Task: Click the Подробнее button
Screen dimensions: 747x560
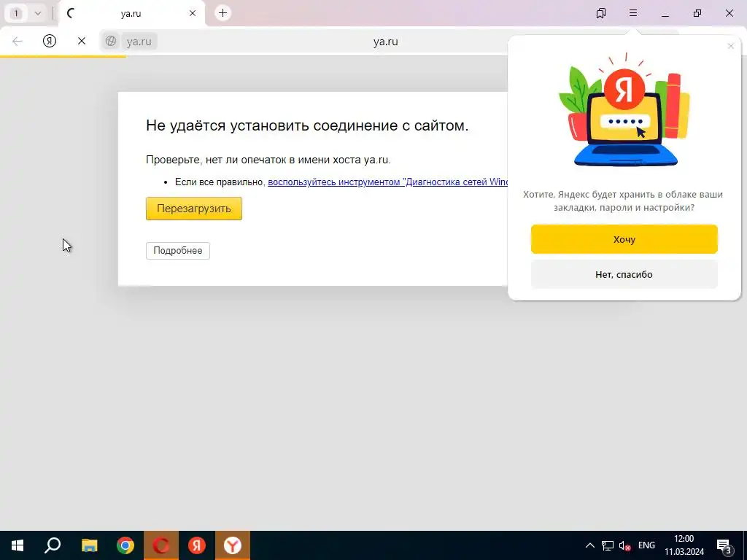Action: click(x=178, y=251)
